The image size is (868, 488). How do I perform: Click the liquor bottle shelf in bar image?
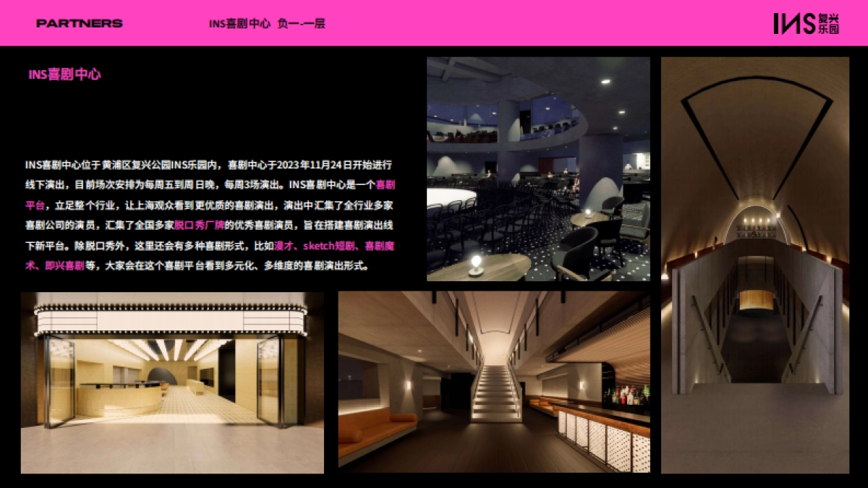[x=625, y=395]
